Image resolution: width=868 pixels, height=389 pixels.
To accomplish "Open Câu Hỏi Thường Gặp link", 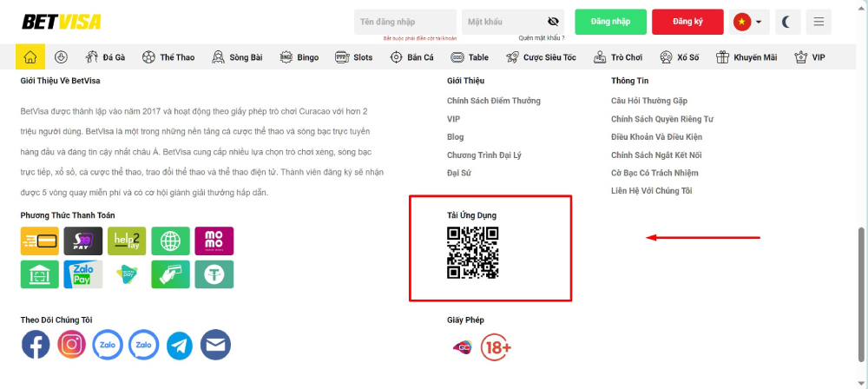I will point(649,101).
